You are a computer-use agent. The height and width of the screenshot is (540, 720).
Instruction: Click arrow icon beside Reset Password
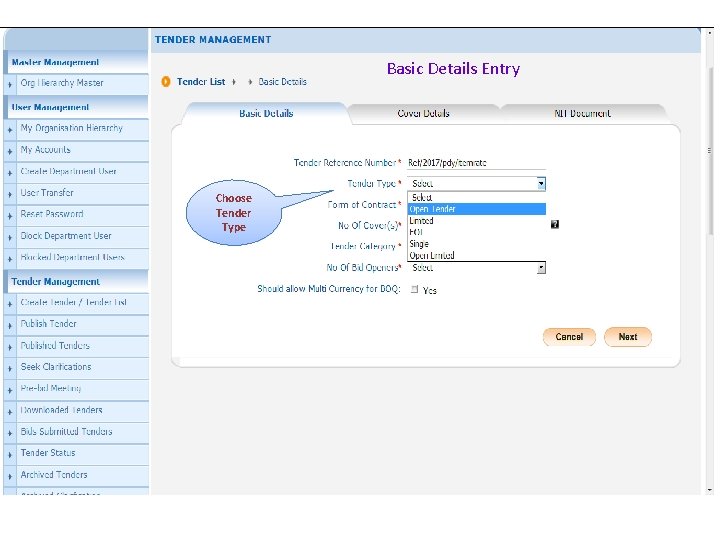click(10, 216)
